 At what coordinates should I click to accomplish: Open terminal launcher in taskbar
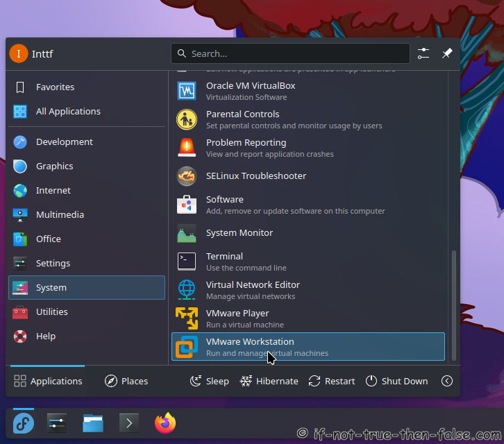(x=129, y=423)
